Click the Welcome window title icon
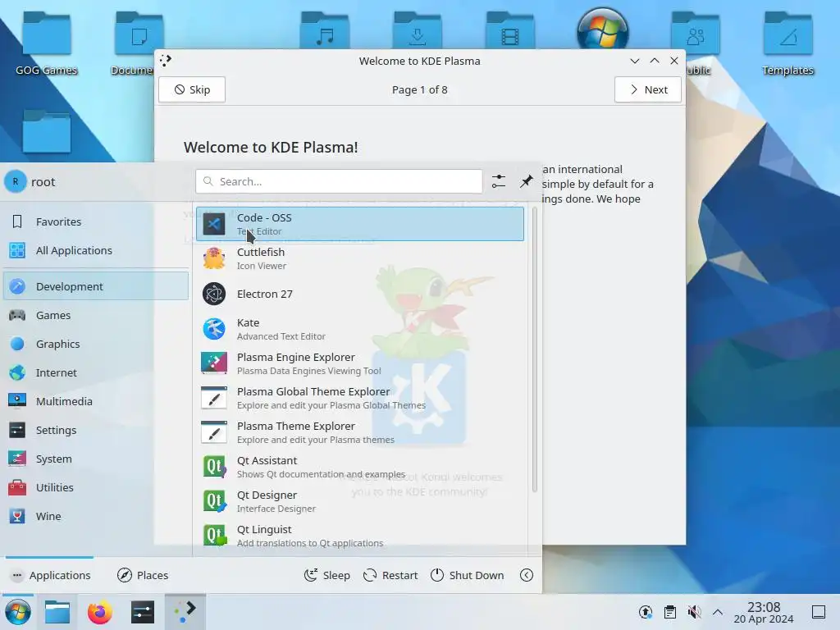The height and width of the screenshot is (630, 840). (166, 61)
